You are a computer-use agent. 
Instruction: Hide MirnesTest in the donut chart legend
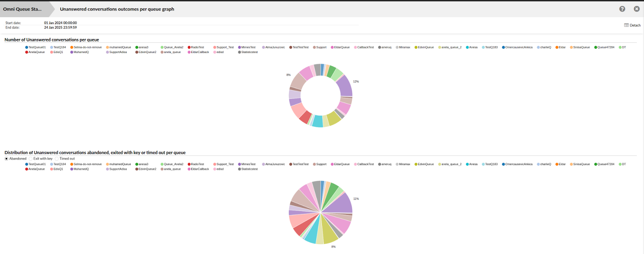tap(247, 47)
